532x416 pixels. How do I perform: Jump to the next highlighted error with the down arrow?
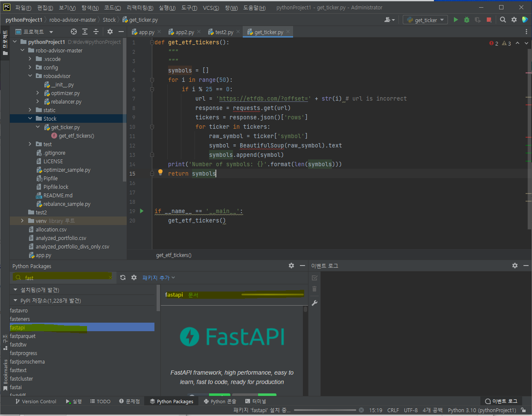point(527,43)
